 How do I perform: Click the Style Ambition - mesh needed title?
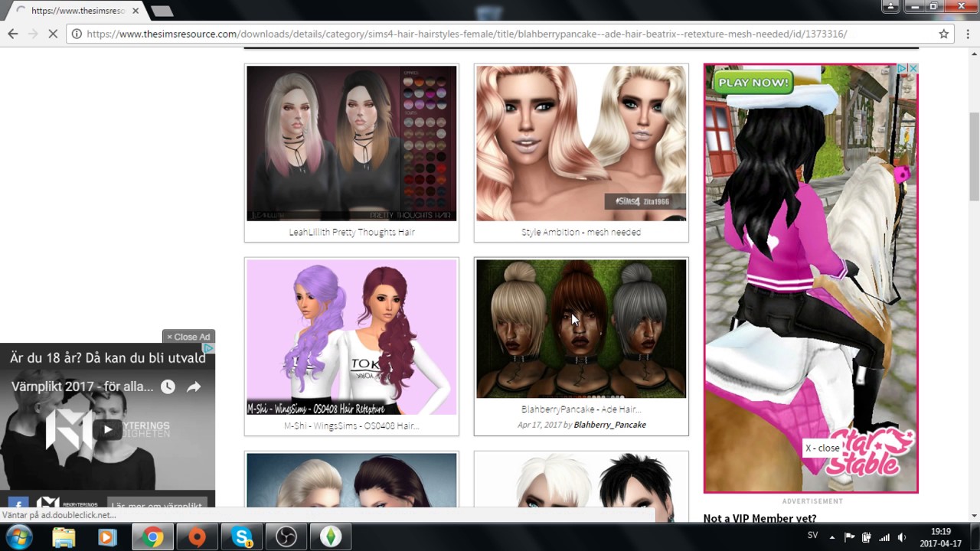click(x=581, y=232)
